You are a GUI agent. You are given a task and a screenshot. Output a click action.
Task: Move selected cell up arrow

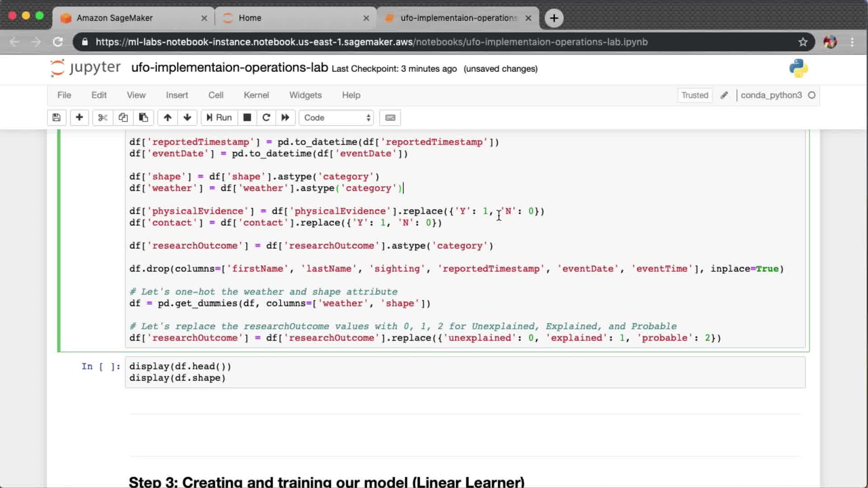click(x=167, y=117)
